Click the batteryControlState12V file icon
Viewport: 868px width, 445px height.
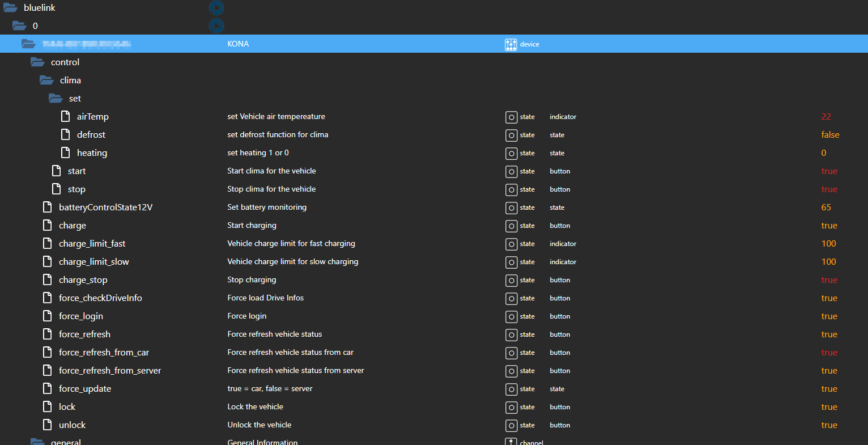click(x=48, y=207)
